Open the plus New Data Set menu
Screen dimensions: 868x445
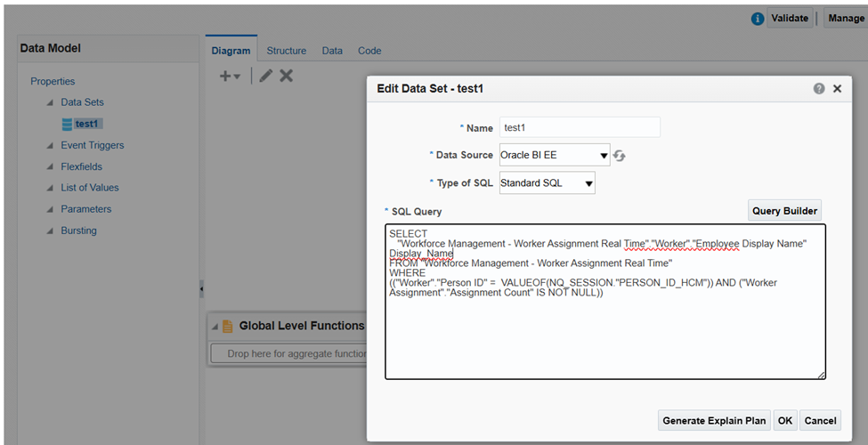[231, 76]
